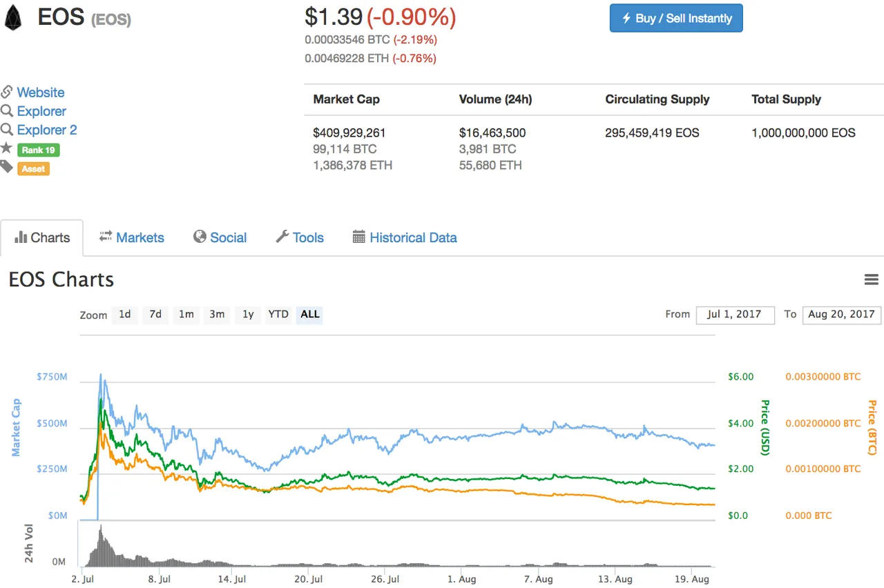884x588 pixels.
Task: Click the From date field Jul 1, 2017
Action: coord(736,315)
